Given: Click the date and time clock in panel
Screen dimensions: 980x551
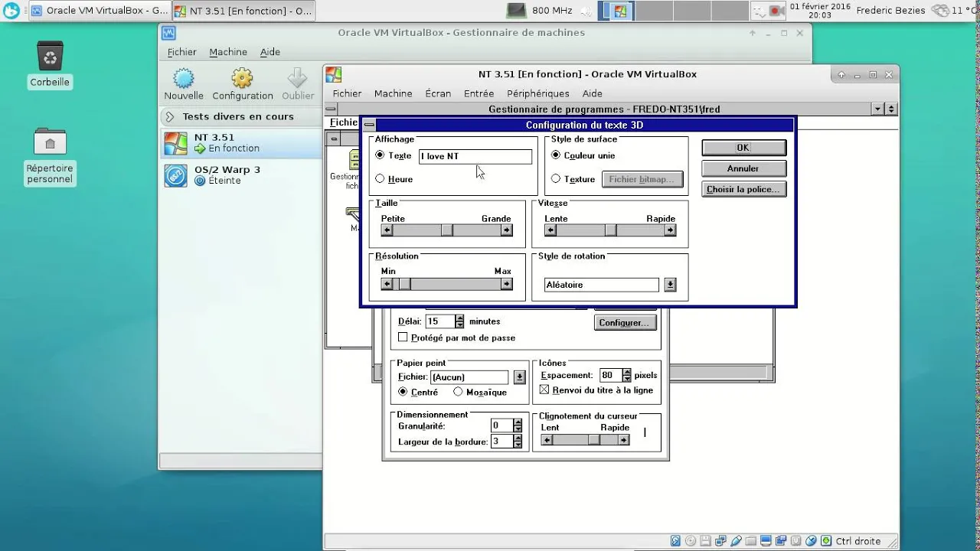Looking at the screenshot, I should pos(820,11).
